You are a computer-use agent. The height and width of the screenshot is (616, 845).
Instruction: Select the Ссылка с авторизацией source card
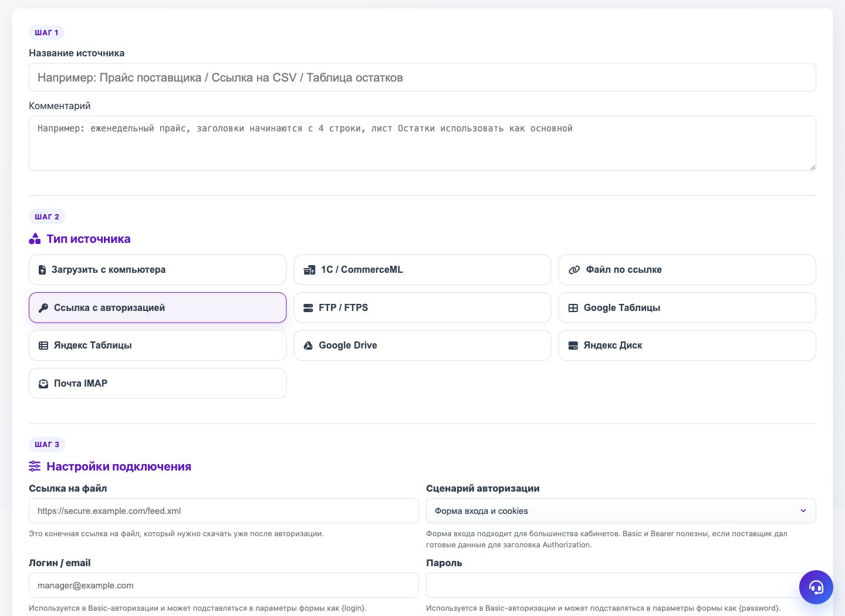tap(157, 308)
